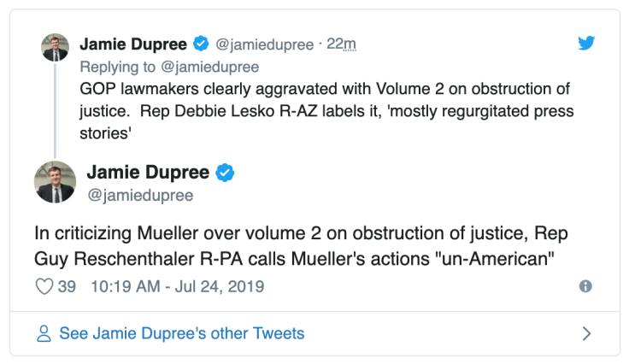The height and width of the screenshot is (364, 629).
Task: Click the Replying to @jamiedupree mention
Action: 211,67
